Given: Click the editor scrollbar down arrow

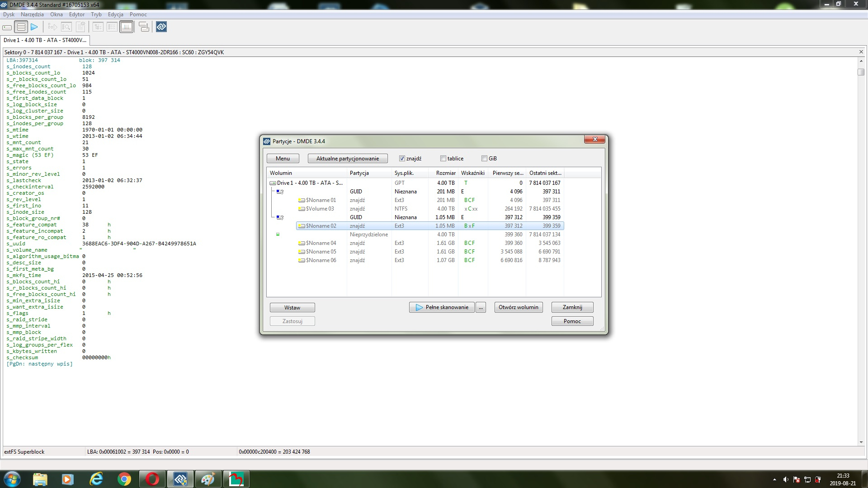Looking at the screenshot, I should coord(861,442).
